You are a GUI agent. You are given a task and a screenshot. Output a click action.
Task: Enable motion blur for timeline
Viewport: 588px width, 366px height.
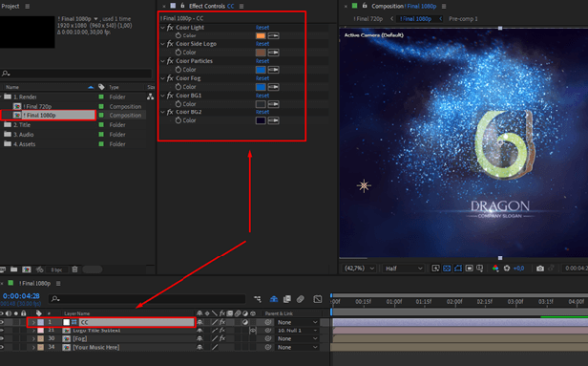pyautogui.click(x=301, y=299)
